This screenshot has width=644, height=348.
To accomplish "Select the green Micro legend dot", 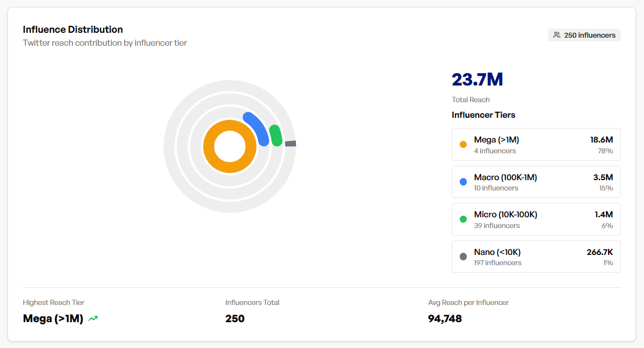I will tap(462, 219).
